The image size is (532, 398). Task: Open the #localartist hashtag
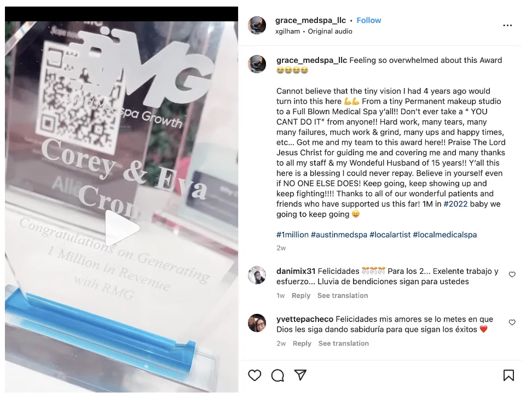[390, 235]
